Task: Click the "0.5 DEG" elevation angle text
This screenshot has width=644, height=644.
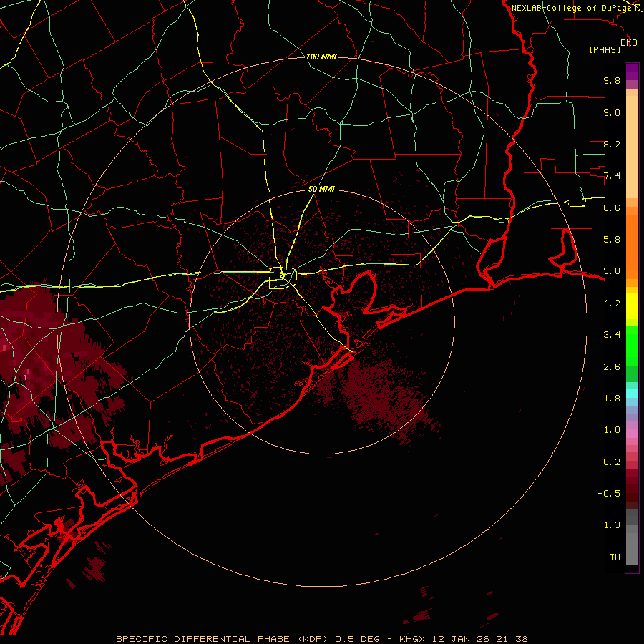Action: click(357, 639)
